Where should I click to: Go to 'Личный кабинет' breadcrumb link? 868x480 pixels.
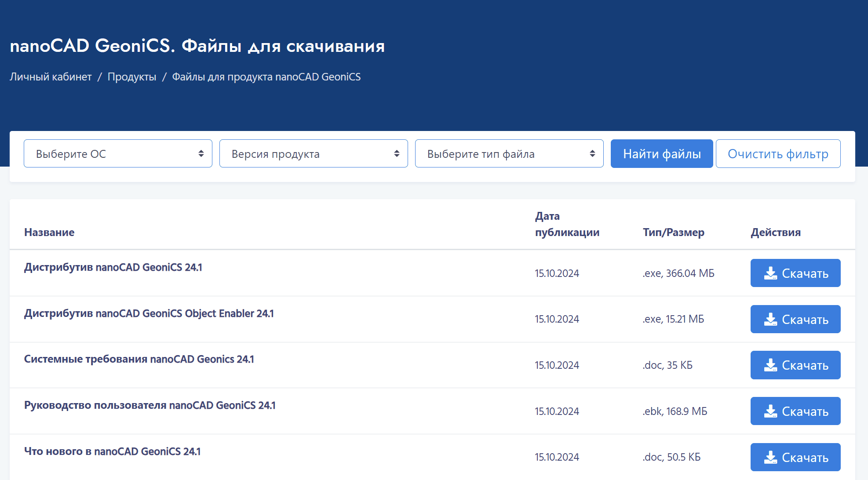(x=51, y=76)
